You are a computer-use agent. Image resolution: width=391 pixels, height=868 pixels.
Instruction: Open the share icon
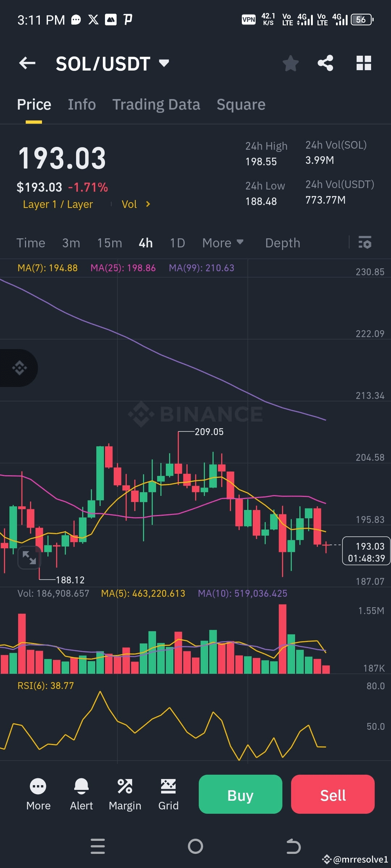[x=325, y=63]
